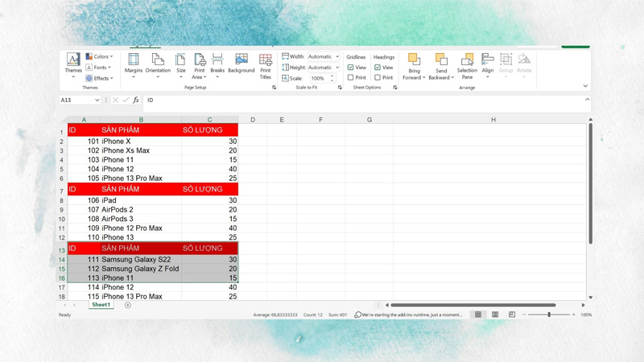This screenshot has height=362, width=644.
Task: Click the Bring Forward button
Action: (x=414, y=66)
